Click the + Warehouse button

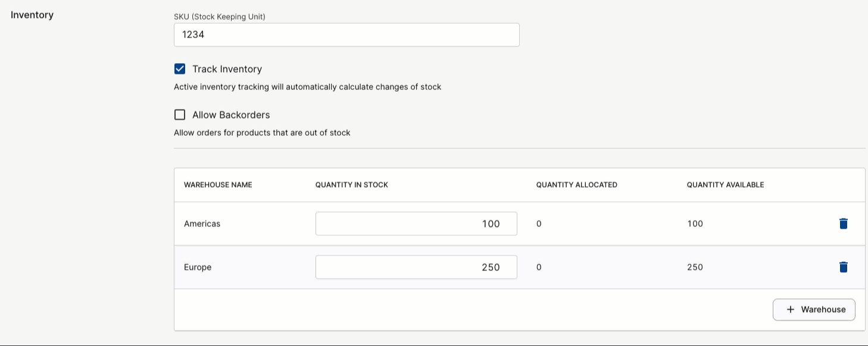tap(814, 310)
